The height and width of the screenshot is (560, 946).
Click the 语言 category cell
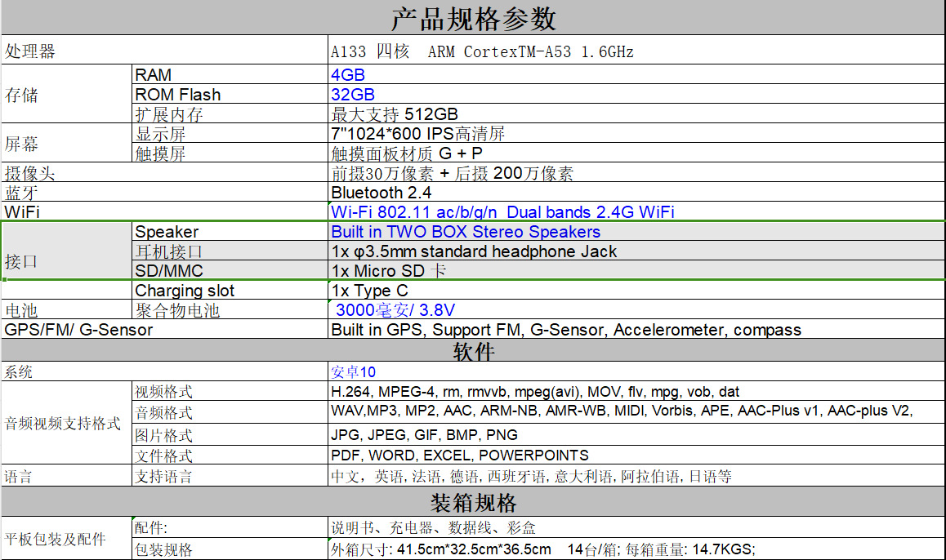coord(66,476)
